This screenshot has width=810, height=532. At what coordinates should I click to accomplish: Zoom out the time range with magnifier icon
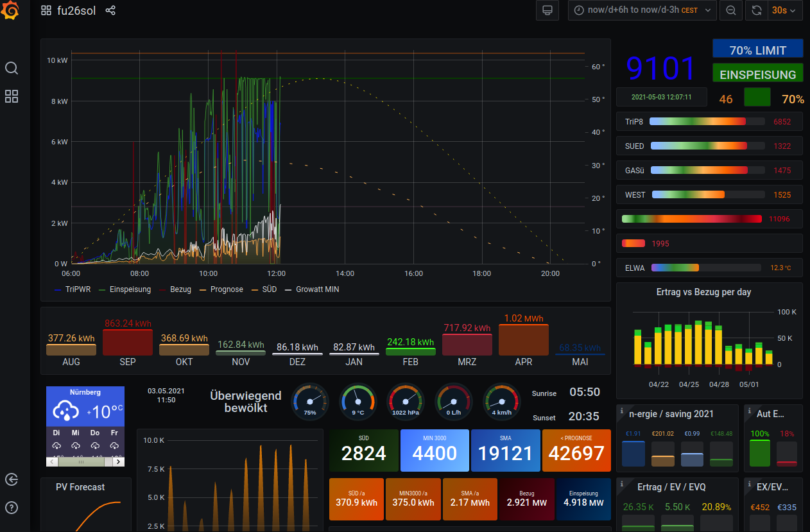point(731,11)
